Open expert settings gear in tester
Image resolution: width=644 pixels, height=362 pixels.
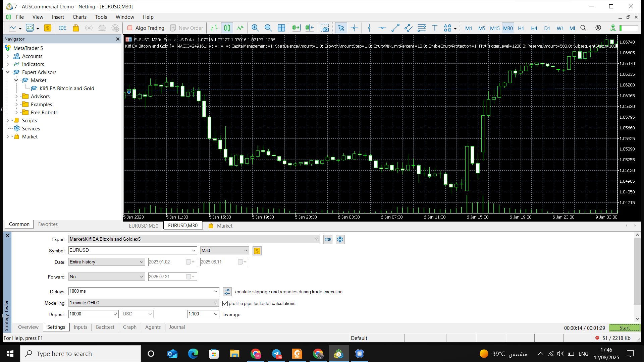[340, 239]
